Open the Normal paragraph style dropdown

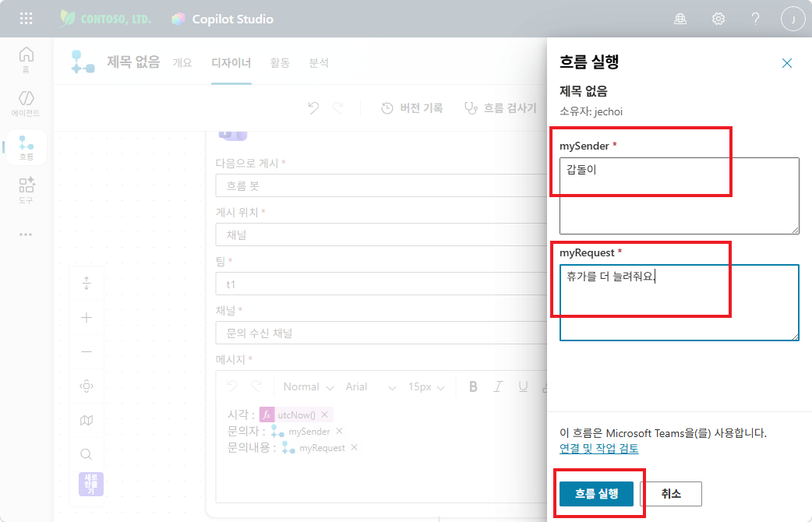(308, 387)
